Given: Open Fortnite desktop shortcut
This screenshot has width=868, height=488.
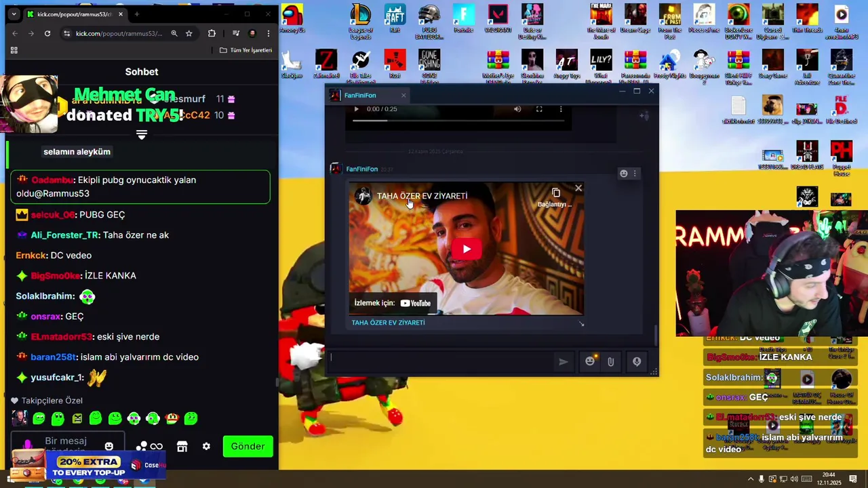Looking at the screenshot, I should 463,19.
